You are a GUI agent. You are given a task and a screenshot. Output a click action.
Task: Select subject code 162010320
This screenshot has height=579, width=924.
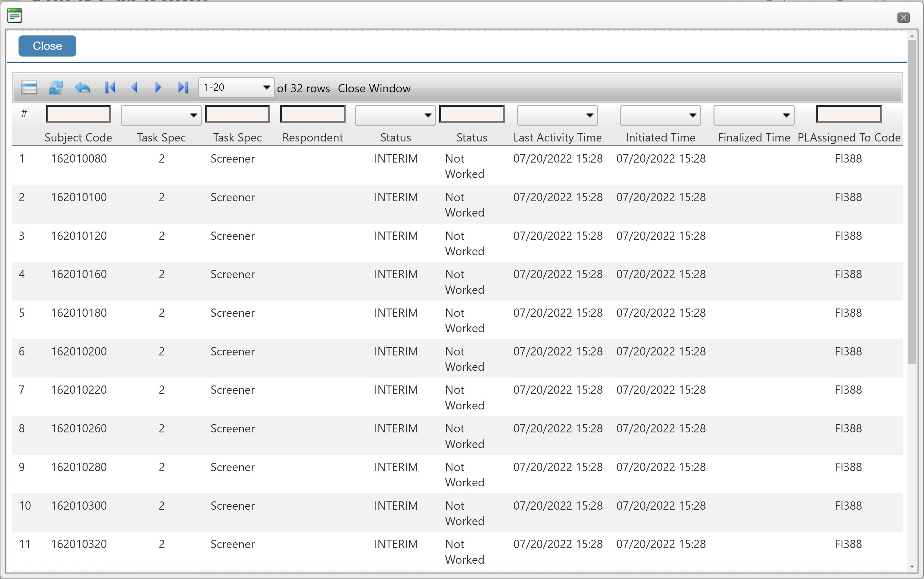(79, 544)
